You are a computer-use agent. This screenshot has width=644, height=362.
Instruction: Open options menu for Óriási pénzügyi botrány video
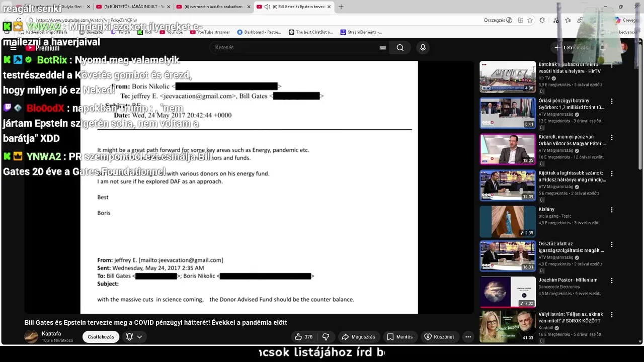pos(612,101)
